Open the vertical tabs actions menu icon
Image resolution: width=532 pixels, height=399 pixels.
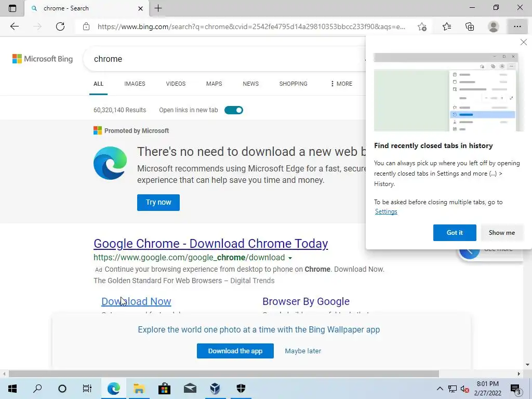click(x=12, y=8)
